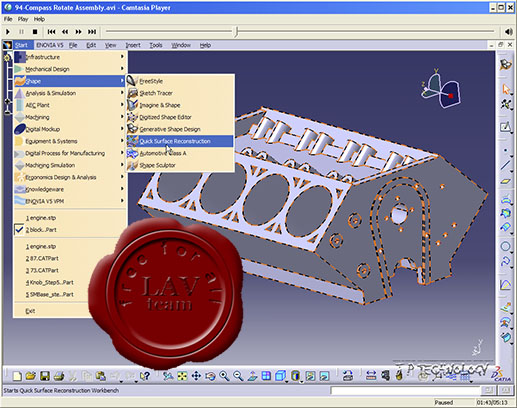
Task: Expand the Knowledgeware submenu arrow
Action: [x=122, y=189]
